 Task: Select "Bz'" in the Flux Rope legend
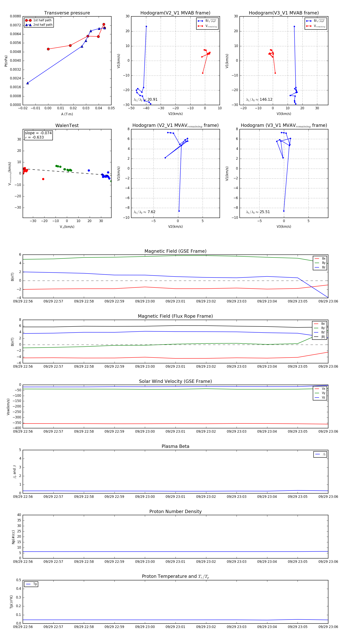click(320, 333)
